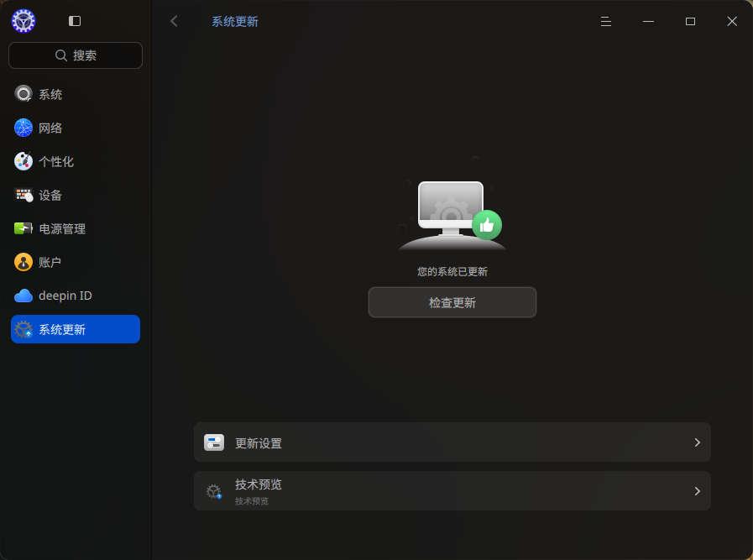Click the 系统 gear icon in sidebar

pos(23,94)
